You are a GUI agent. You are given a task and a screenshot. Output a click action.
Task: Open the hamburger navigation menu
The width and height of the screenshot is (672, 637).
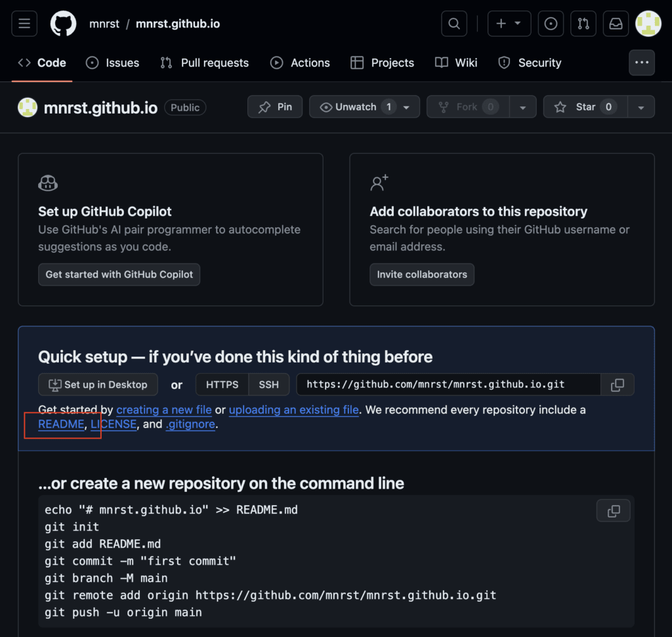click(24, 24)
